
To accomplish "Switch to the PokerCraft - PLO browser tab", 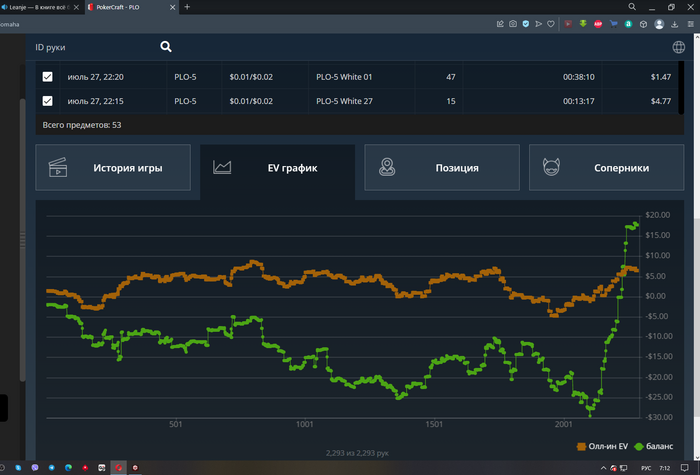I will 132,7.
